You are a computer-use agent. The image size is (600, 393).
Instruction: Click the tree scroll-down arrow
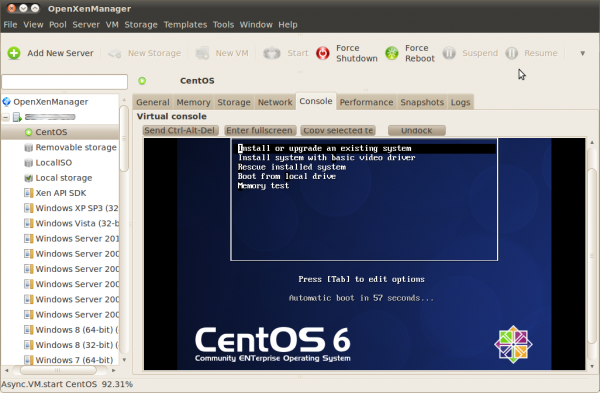(124, 360)
